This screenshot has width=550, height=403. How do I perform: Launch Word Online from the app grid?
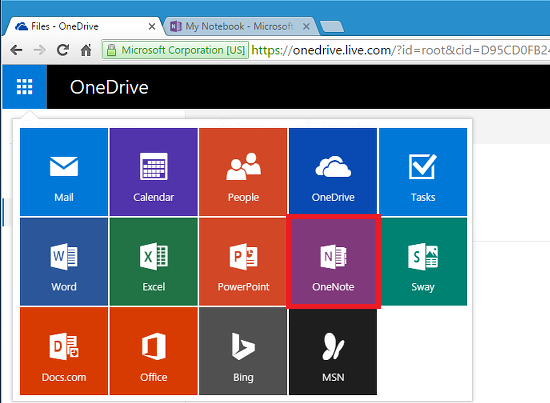(64, 262)
